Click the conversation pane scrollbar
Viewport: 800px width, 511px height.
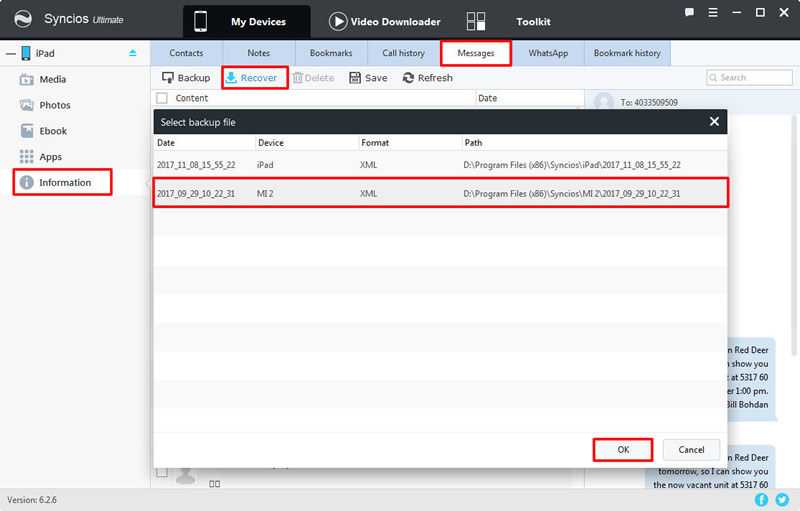793,235
